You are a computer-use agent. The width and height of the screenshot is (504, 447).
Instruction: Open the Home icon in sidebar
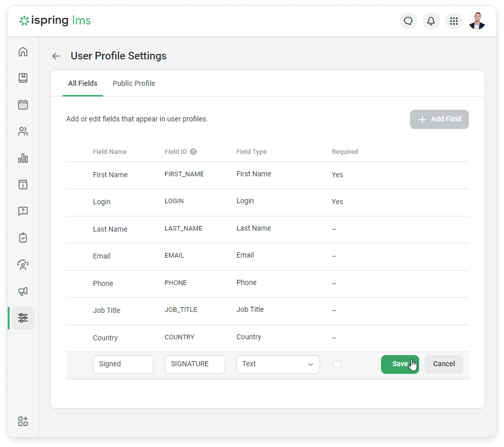[x=23, y=52]
